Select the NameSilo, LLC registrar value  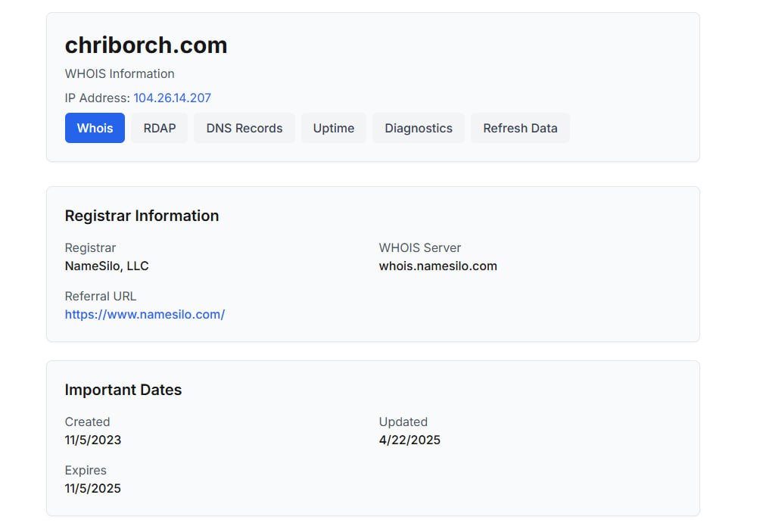(x=107, y=266)
